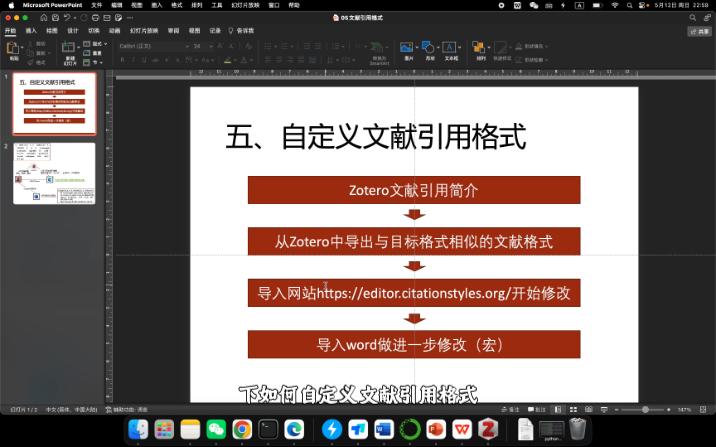
Task: Click the editor.citationstyles.org box
Action: tap(414, 293)
